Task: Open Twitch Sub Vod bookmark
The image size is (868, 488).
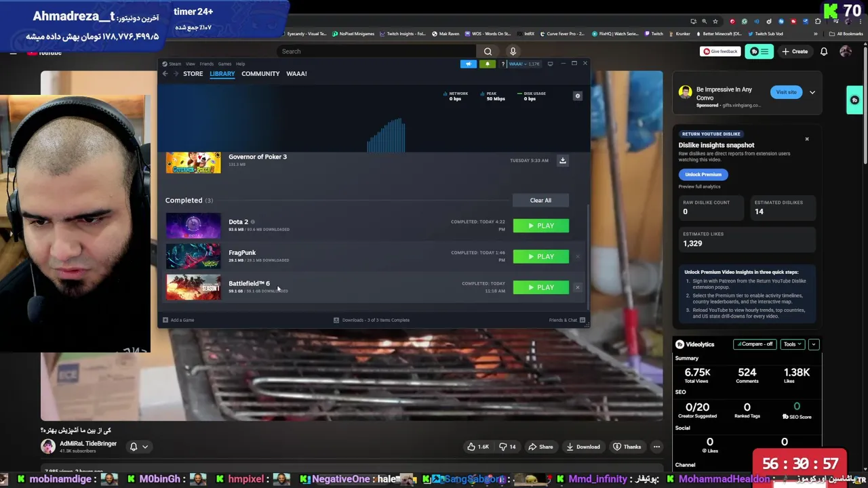Action: click(766, 34)
